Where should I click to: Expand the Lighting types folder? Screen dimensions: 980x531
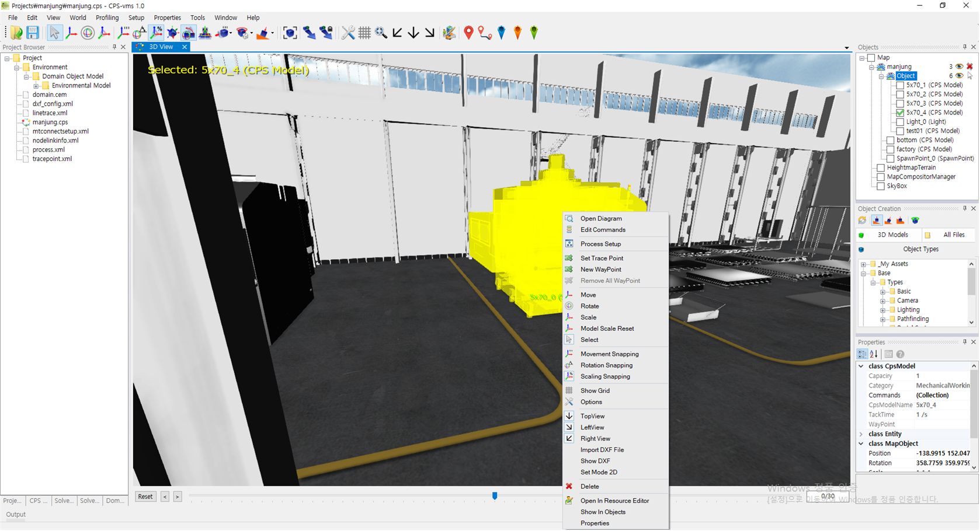coord(883,310)
